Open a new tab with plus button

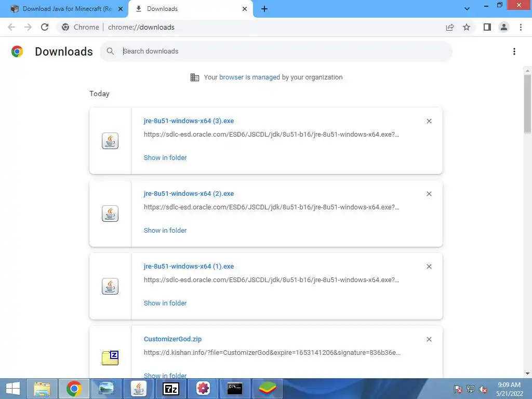click(264, 9)
